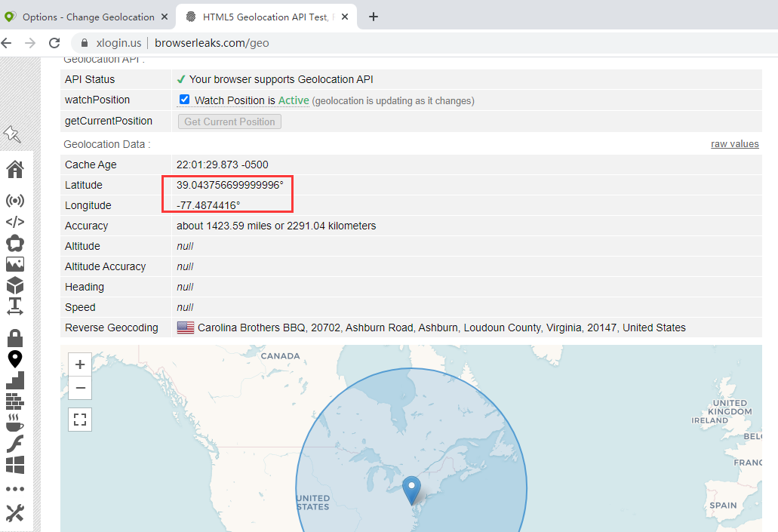The width and height of the screenshot is (778, 532).
Task: Click the green checkmark in API Status
Action: point(181,79)
